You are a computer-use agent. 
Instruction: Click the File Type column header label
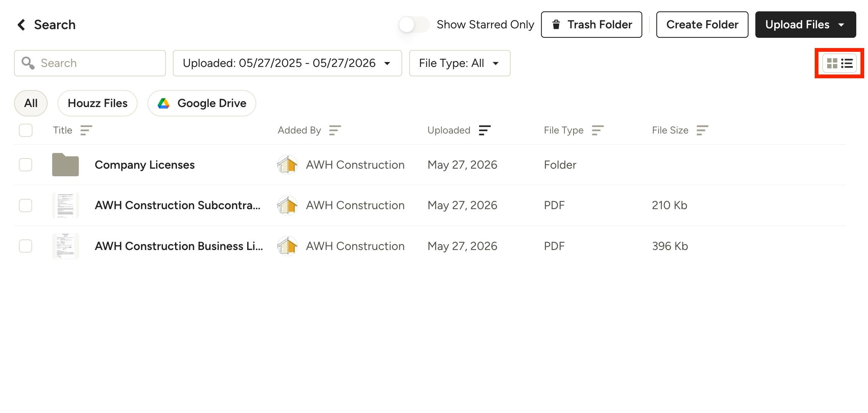564,130
